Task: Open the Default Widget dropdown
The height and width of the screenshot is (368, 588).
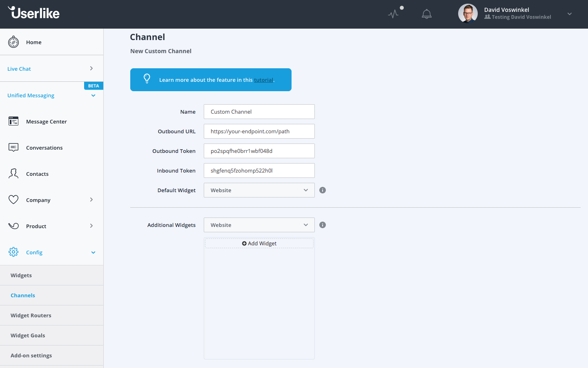Action: pos(259,190)
